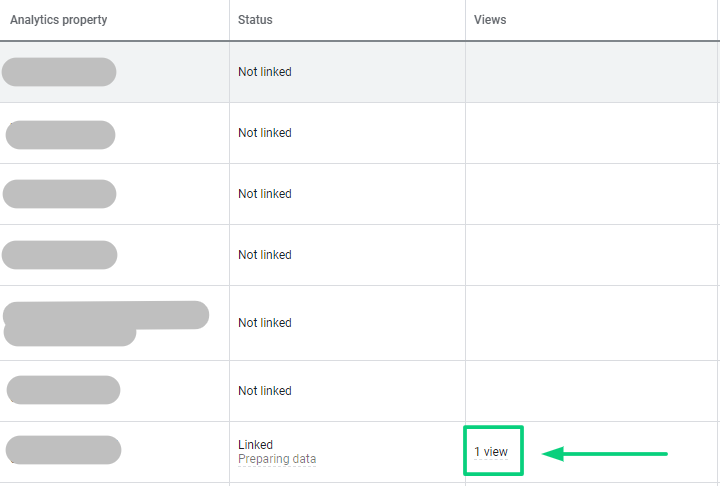The height and width of the screenshot is (486, 720).
Task: Click Not linked status in the fourth row
Action: tap(265, 255)
